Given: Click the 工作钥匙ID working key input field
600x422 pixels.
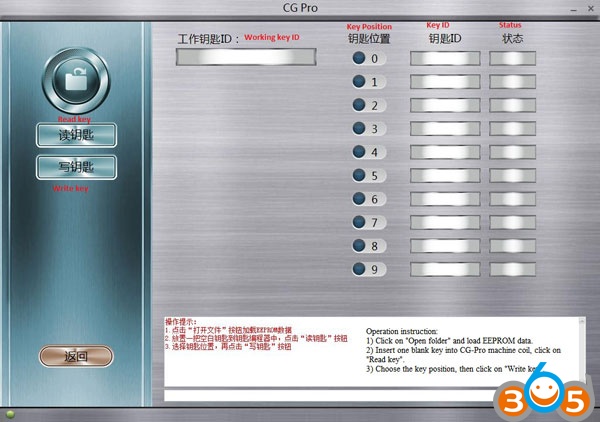Looking at the screenshot, I should pyautogui.click(x=246, y=57).
